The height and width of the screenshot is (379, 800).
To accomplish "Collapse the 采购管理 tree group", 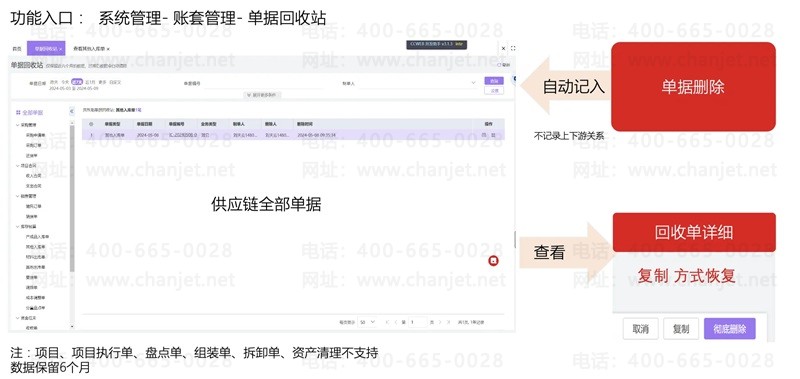I will (x=18, y=125).
